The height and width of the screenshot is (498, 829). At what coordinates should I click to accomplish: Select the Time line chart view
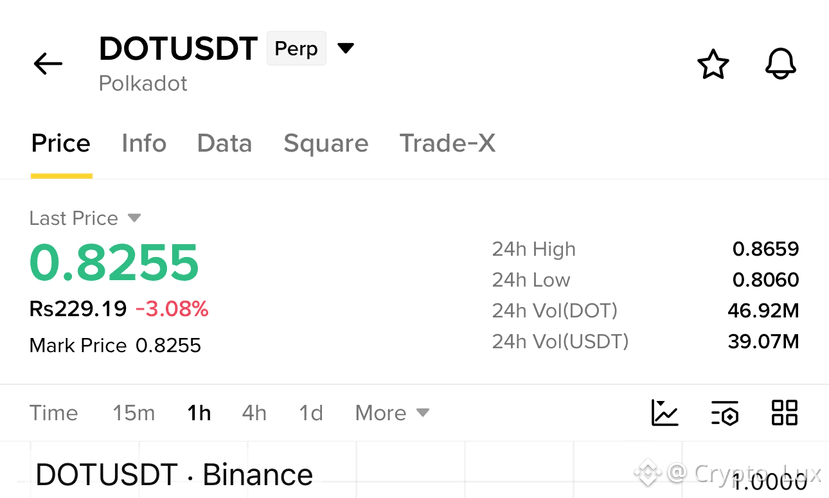(53, 413)
